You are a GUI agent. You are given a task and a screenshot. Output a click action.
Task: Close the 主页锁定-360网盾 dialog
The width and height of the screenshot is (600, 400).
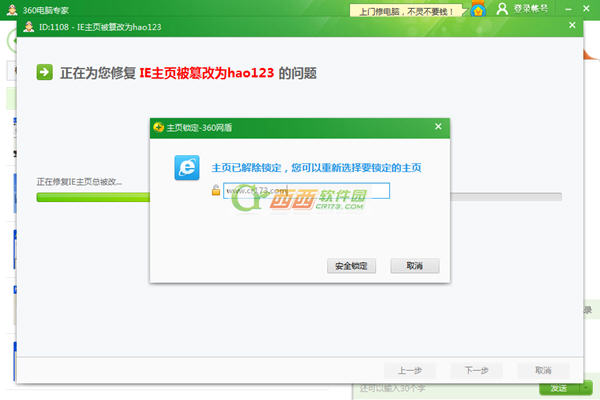tap(439, 126)
